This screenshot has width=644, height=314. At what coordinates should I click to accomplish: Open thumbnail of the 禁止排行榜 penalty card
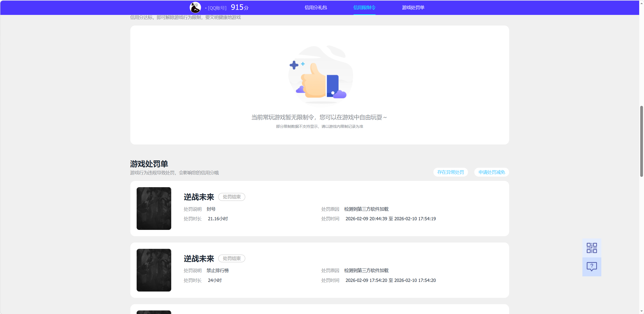154,270
